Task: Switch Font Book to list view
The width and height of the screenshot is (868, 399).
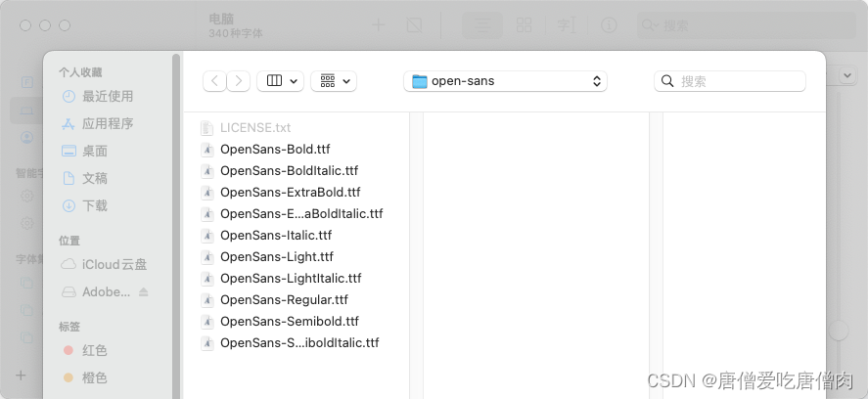Action: tap(482, 24)
